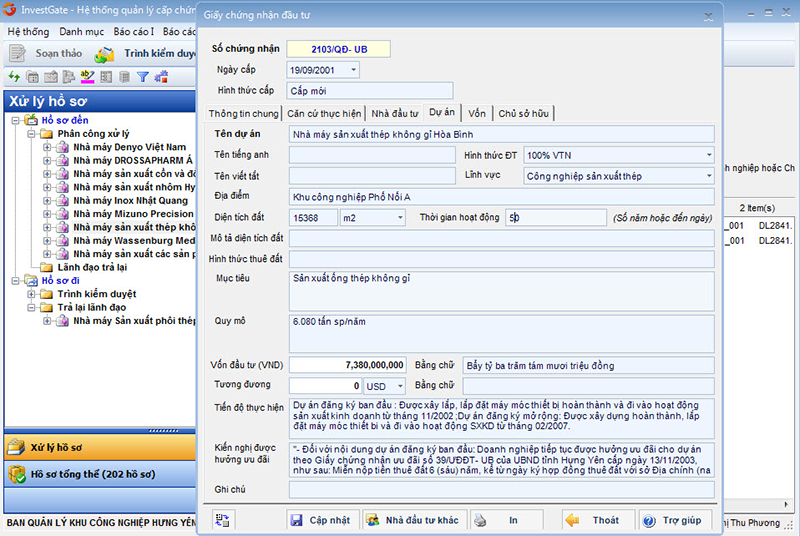Switch to the Căn cứ thực hiện tab
The image size is (800, 536).
click(324, 113)
